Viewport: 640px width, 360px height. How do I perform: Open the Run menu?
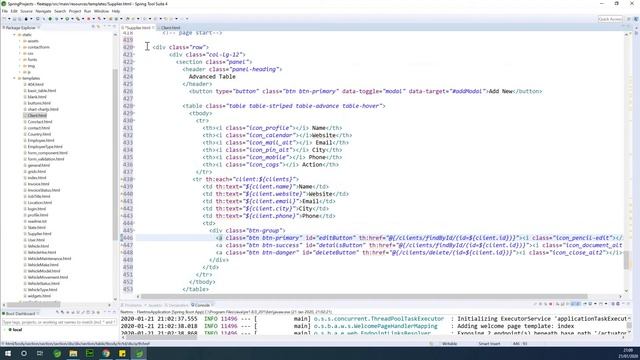(x=87, y=11)
